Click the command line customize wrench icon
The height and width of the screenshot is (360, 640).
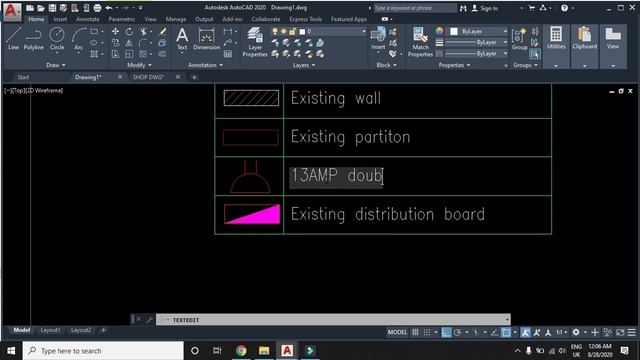149,320
